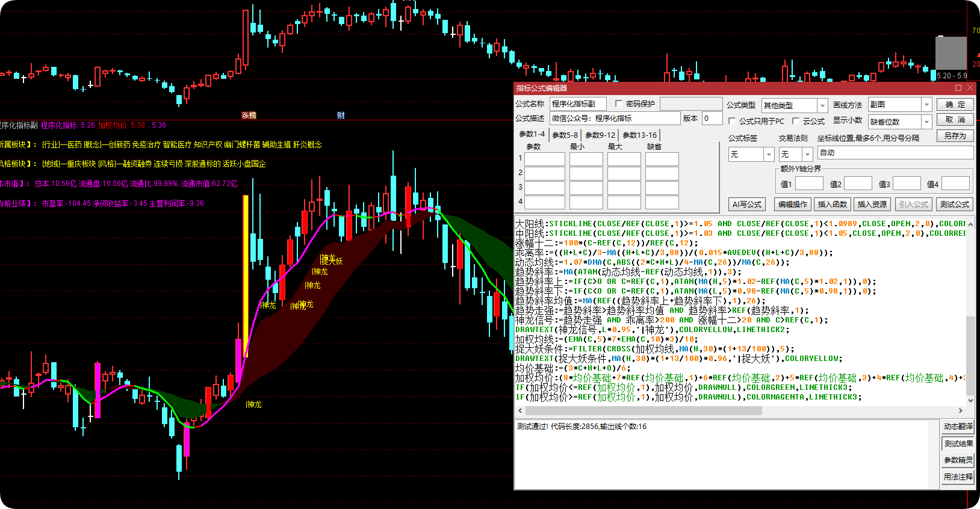Close the 指标公式编辑器 dialog
The image size is (980, 509).
[969, 88]
